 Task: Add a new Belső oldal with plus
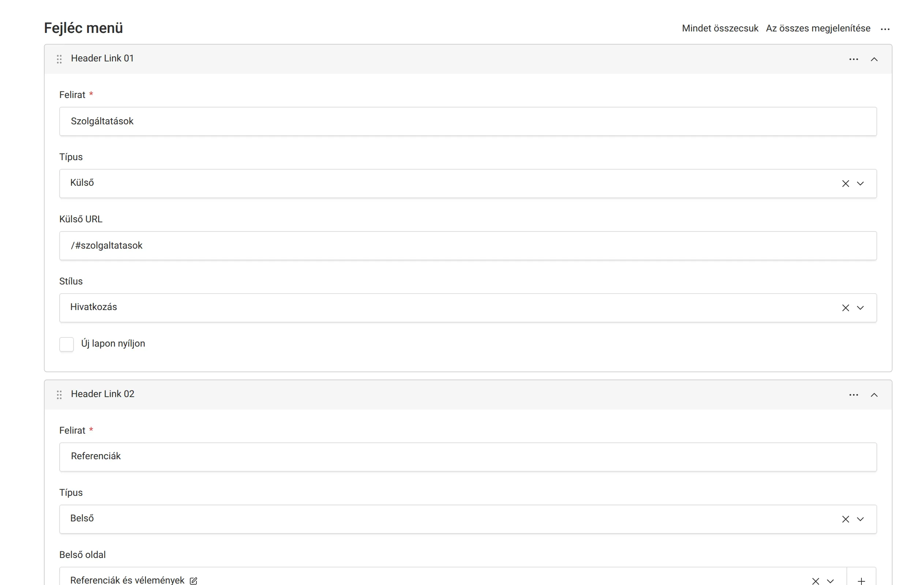(861, 581)
